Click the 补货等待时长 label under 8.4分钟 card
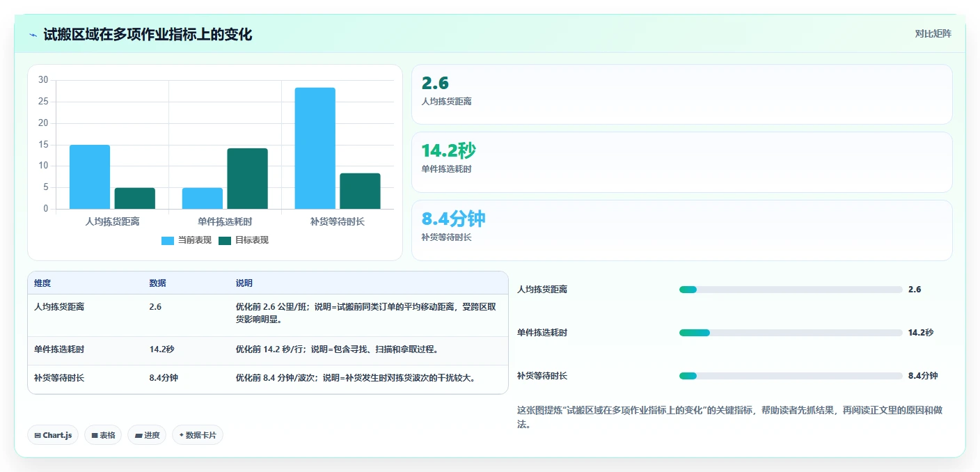Image resolution: width=980 pixels, height=472 pixels. tap(447, 237)
